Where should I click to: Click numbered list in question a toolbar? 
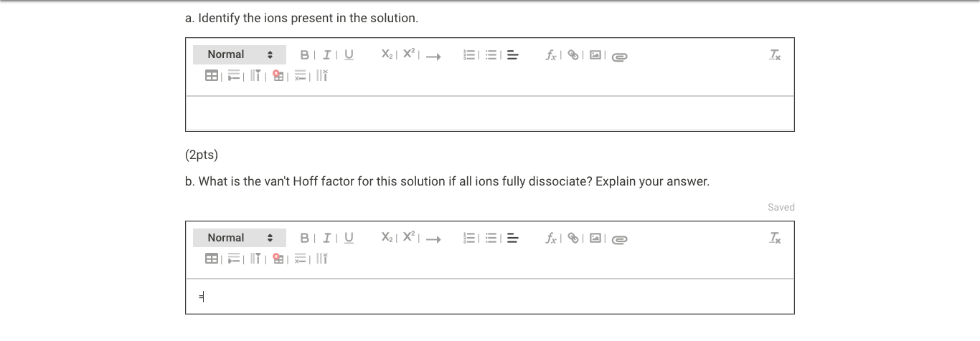[470, 55]
